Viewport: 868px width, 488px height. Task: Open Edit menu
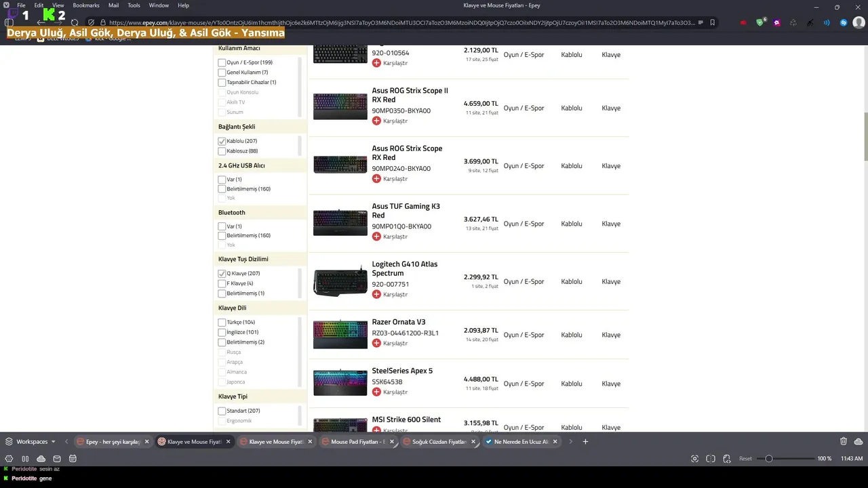coord(39,5)
